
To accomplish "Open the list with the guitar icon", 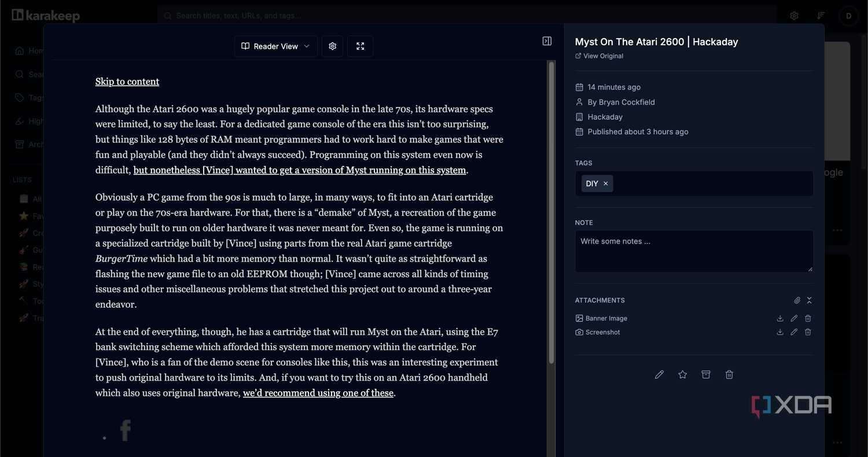I will (31, 250).
